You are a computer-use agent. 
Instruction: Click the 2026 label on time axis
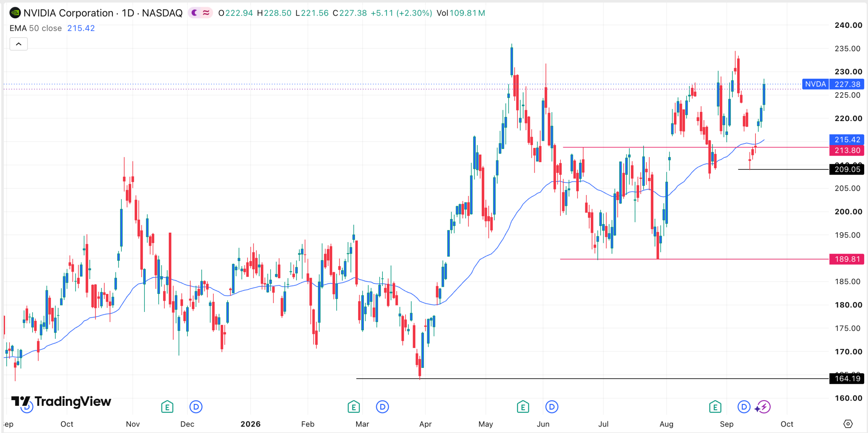[251, 424]
